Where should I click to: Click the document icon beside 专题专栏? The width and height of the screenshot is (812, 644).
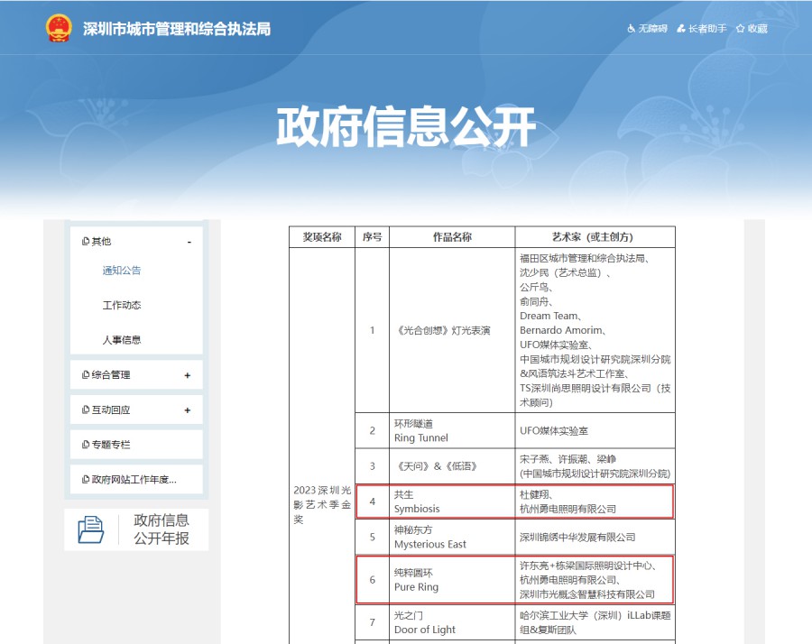click(x=86, y=445)
